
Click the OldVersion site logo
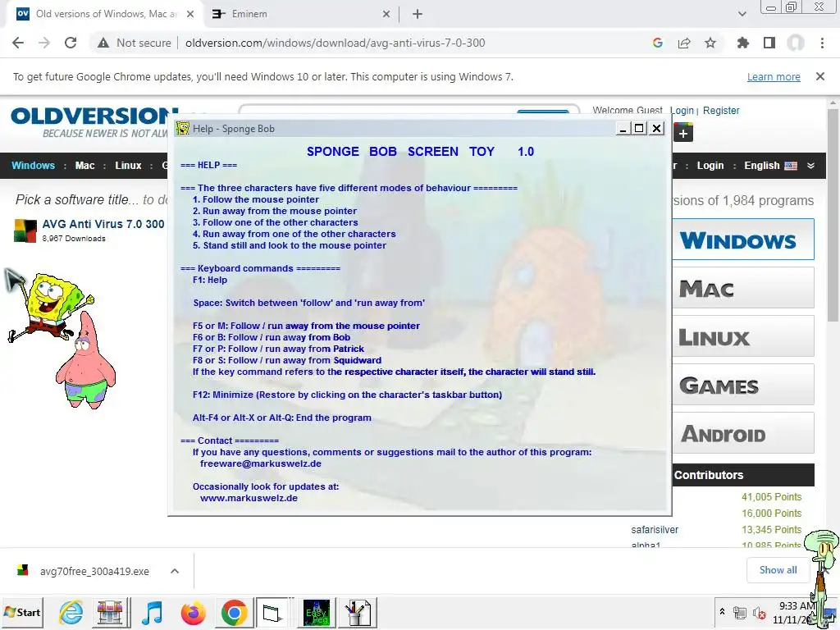(x=91, y=122)
